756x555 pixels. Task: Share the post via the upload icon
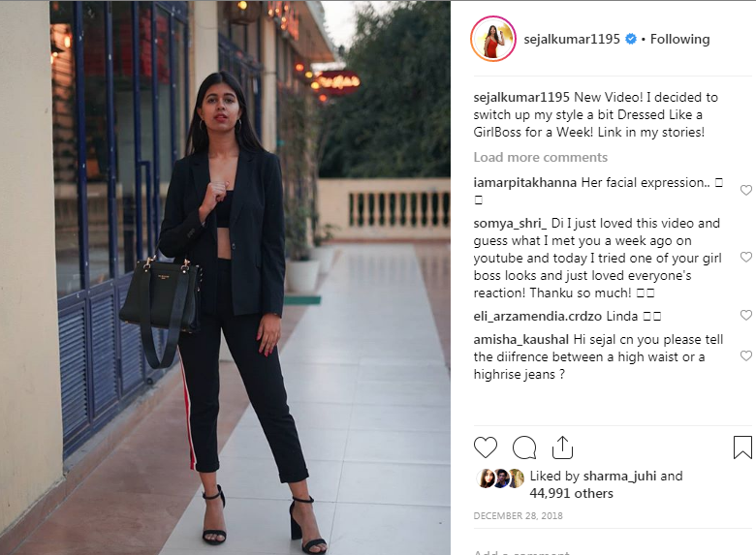(x=562, y=447)
